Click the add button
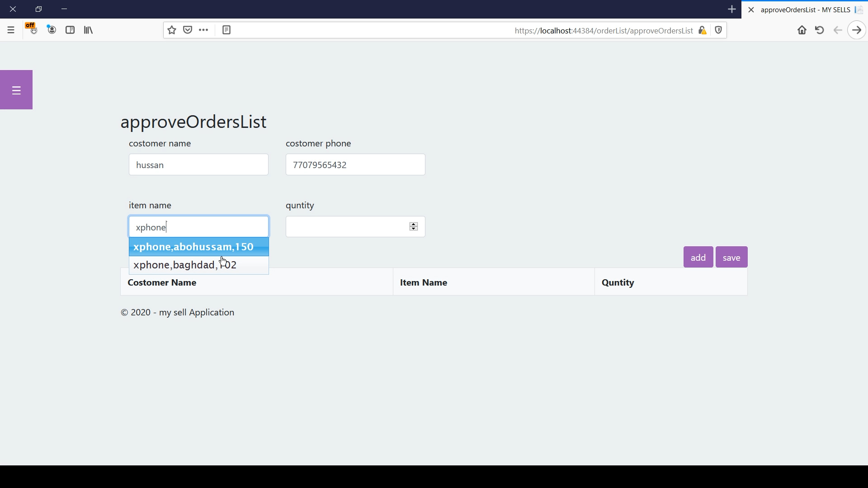Screen dimensions: 868x488 (698, 257)
